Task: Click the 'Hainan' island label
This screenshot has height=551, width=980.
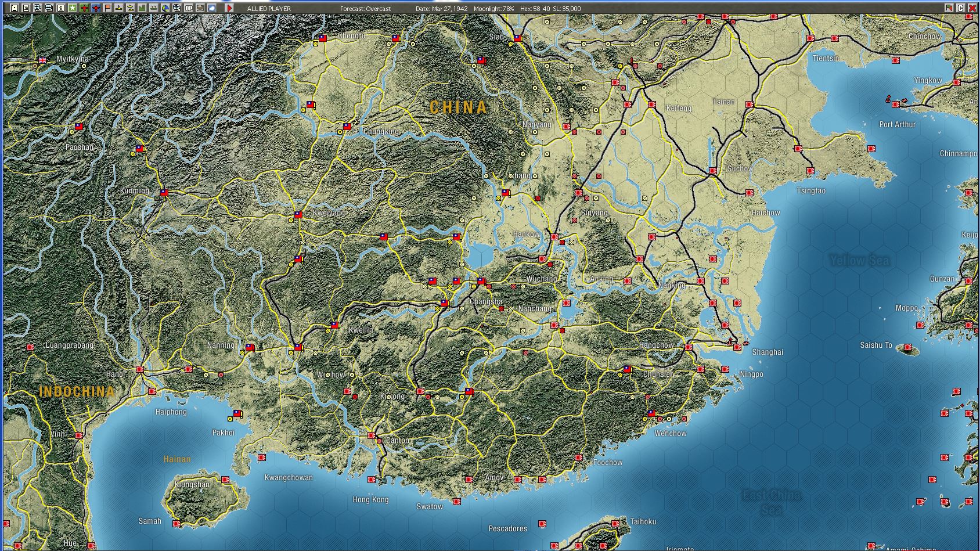Action: pyautogui.click(x=177, y=459)
